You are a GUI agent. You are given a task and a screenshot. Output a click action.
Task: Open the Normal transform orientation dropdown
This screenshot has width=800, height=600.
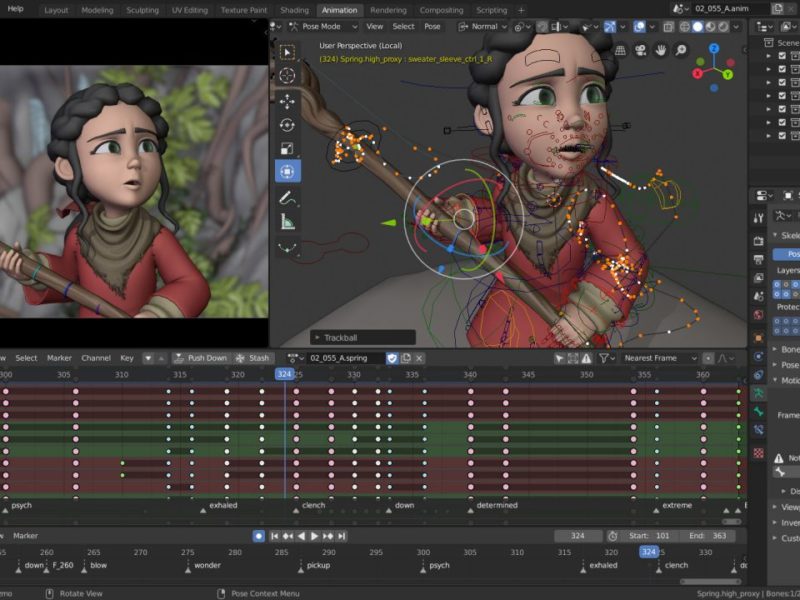click(x=483, y=27)
